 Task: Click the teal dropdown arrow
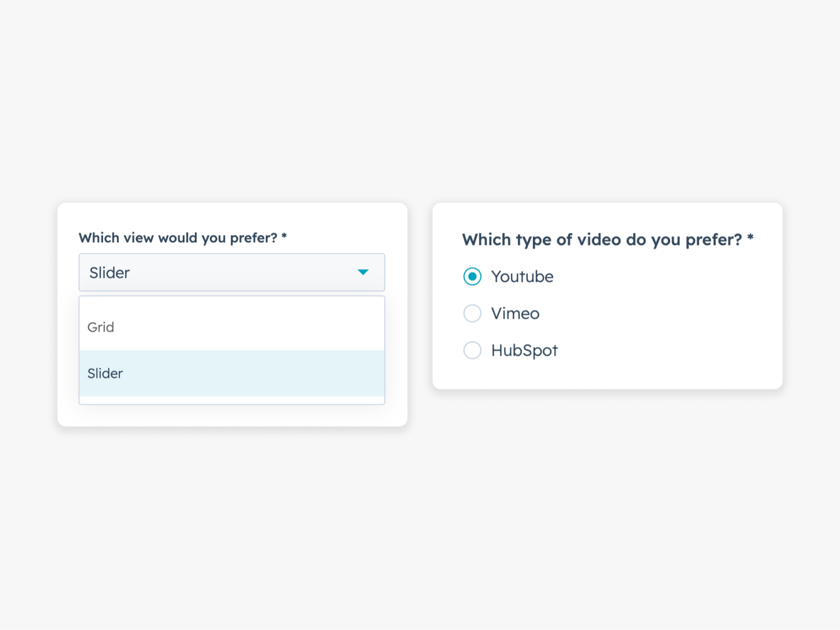pos(364,273)
